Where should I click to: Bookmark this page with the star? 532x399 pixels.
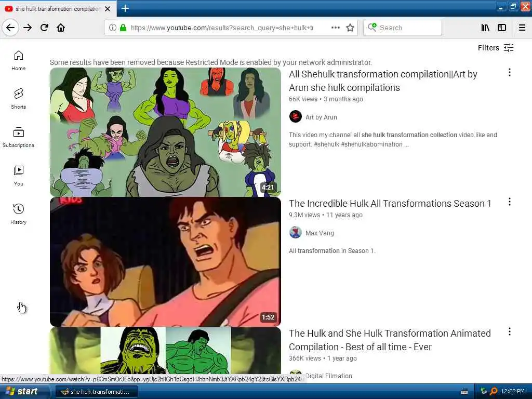click(350, 28)
